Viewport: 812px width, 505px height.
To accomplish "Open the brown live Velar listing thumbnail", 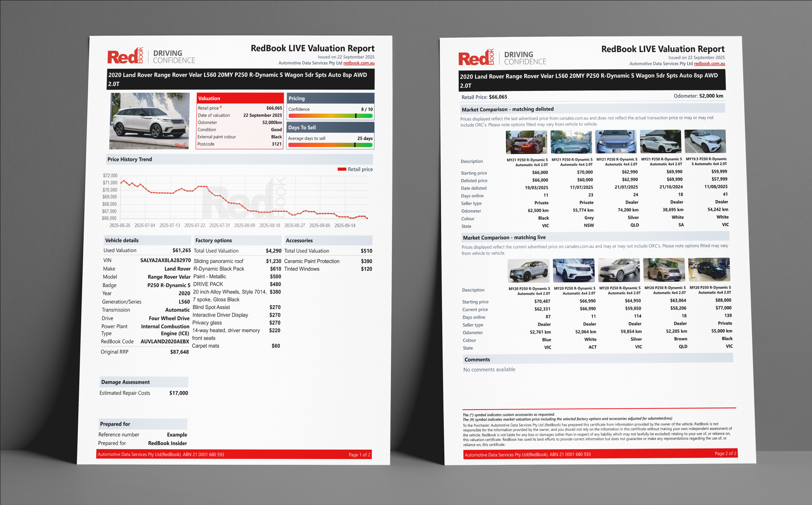I will click(664, 270).
